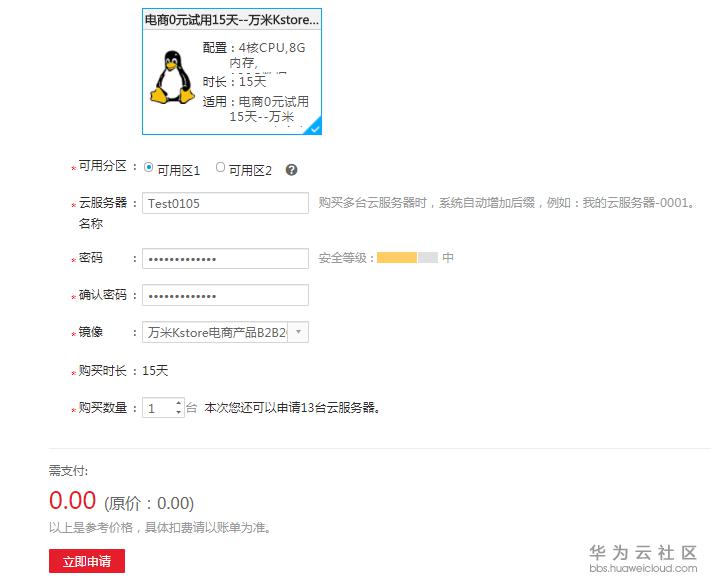Click into the 确认密码 field
711x583 pixels.
tap(225, 295)
